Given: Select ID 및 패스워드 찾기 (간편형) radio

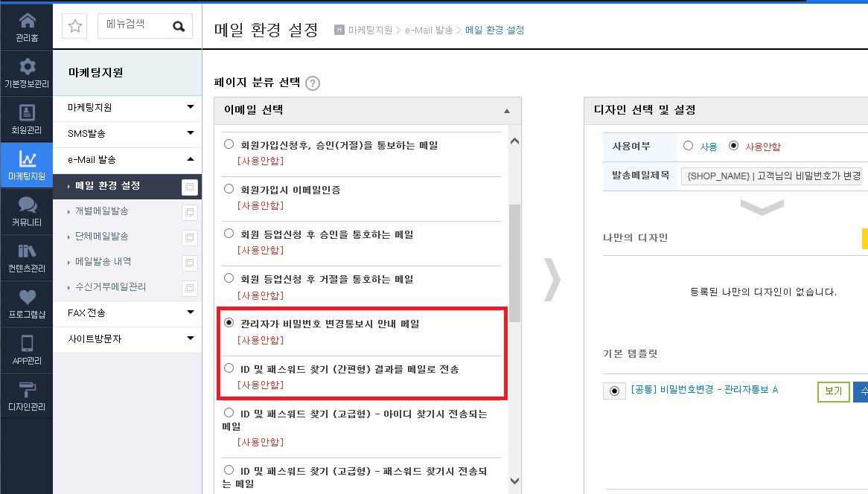Looking at the screenshot, I should [x=229, y=368].
